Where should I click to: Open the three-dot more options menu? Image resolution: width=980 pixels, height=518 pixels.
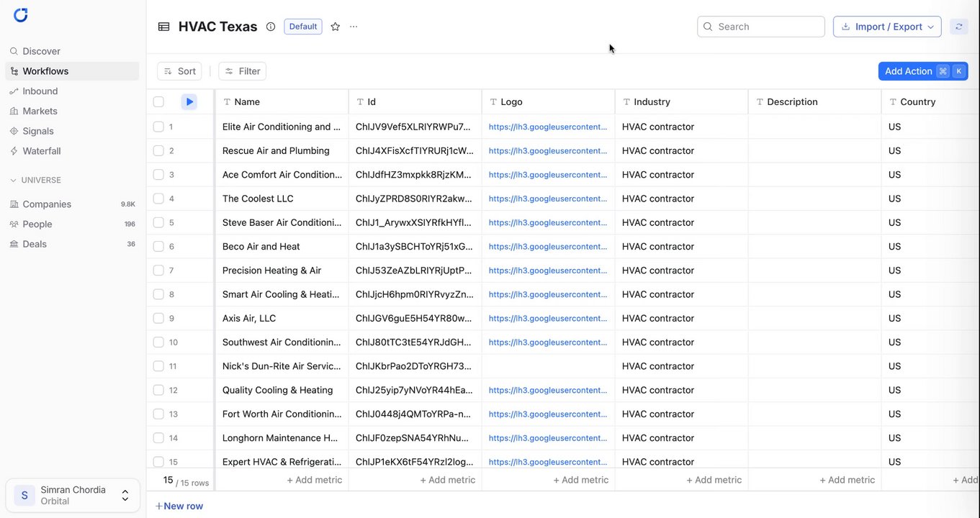pos(354,27)
